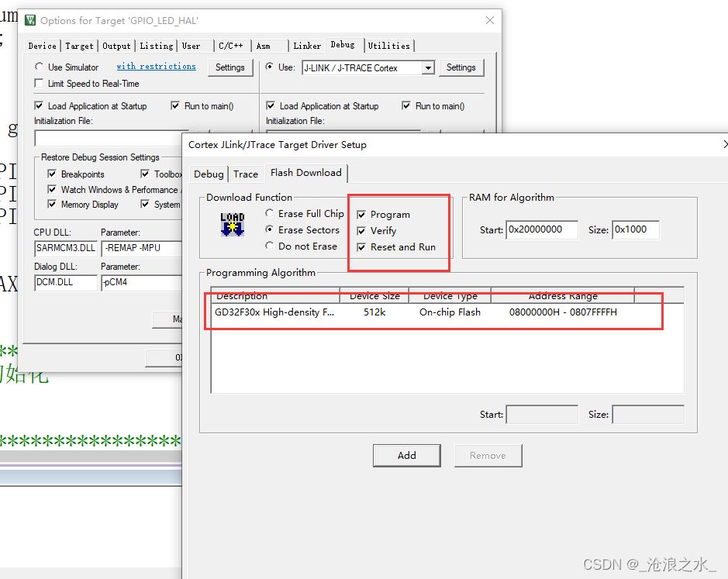Image resolution: width=728 pixels, height=579 pixels.
Task: Open the 'with restrictions' link
Action: point(156,67)
